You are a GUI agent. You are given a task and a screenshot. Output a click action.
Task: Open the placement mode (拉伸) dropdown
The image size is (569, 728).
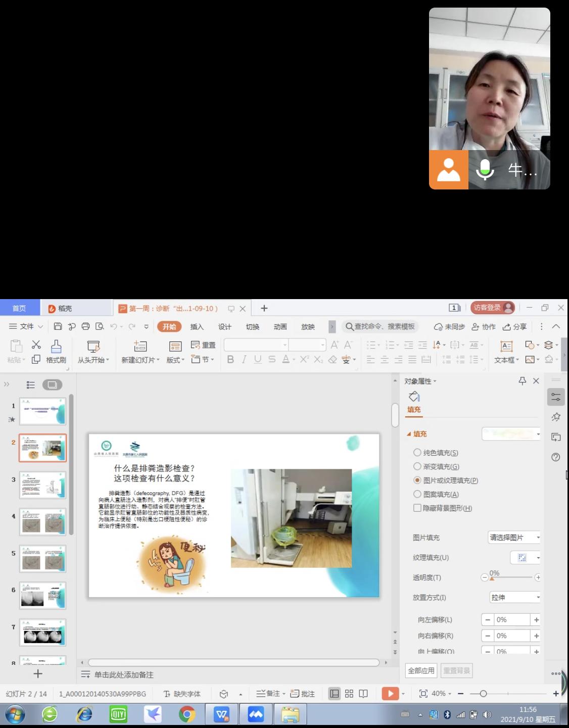click(514, 597)
